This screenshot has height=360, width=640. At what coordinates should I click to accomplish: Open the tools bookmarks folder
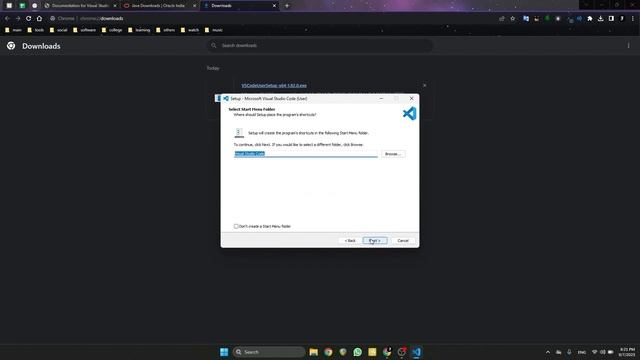(36, 30)
